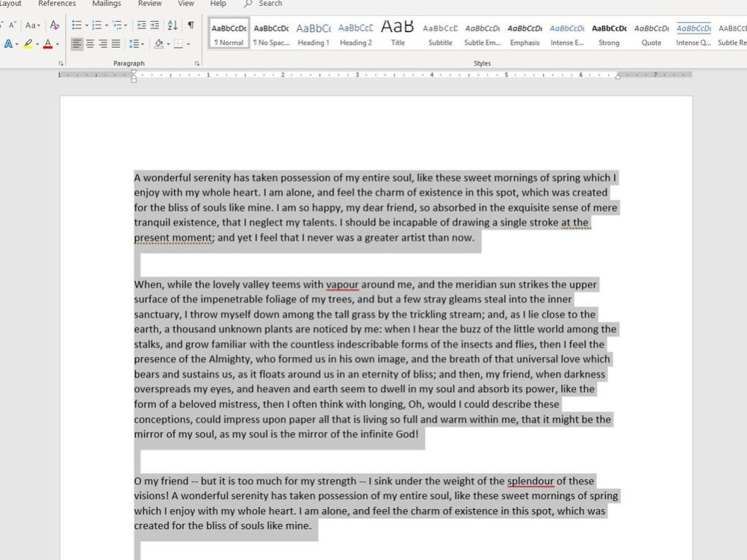
Task: Apply the Title style
Action: click(x=398, y=34)
